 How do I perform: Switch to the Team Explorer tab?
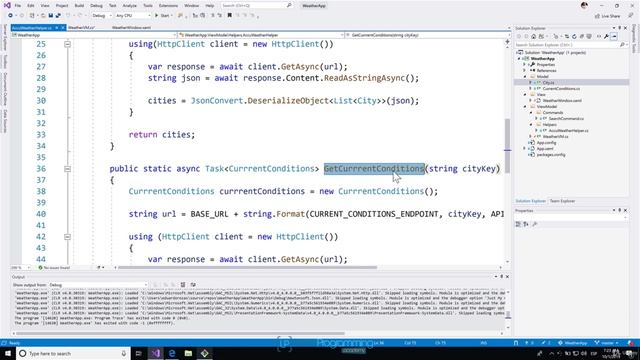pyautogui.click(x=562, y=201)
